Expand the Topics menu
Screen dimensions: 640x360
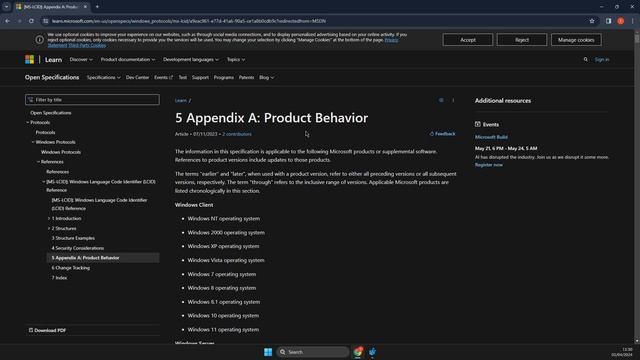(x=236, y=60)
